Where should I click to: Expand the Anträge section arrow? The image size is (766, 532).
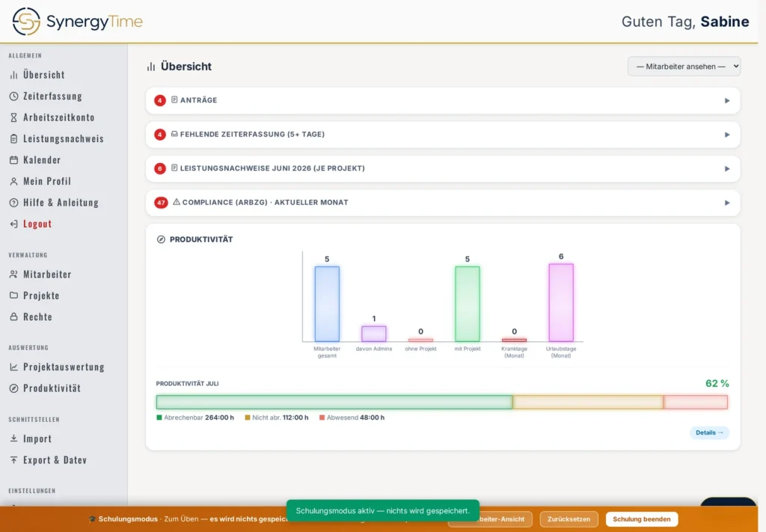pos(727,100)
